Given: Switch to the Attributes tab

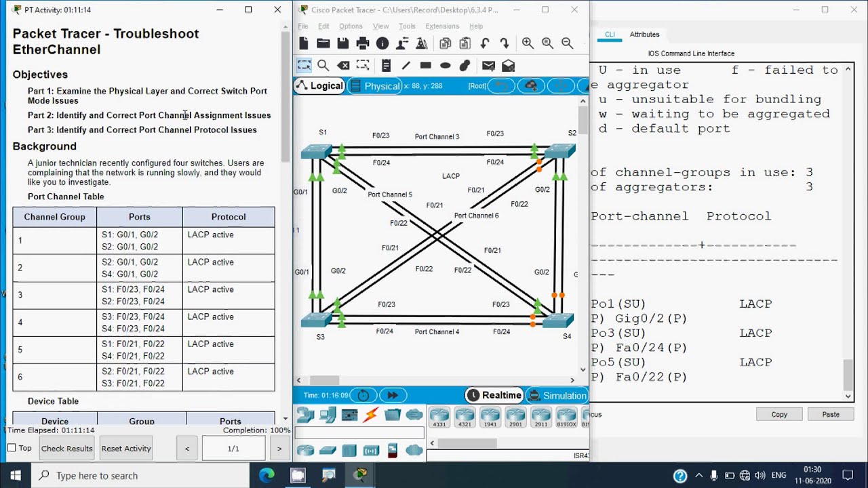Looking at the screenshot, I should point(644,35).
